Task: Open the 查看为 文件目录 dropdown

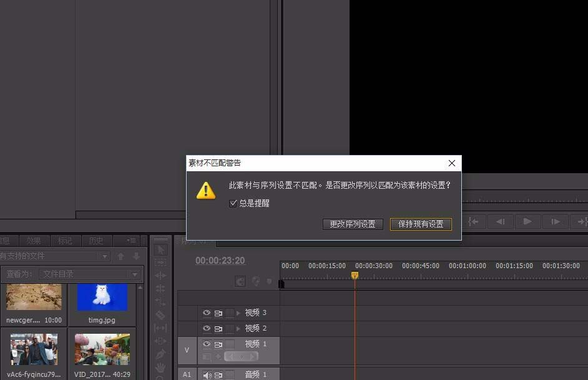Action: [89, 274]
